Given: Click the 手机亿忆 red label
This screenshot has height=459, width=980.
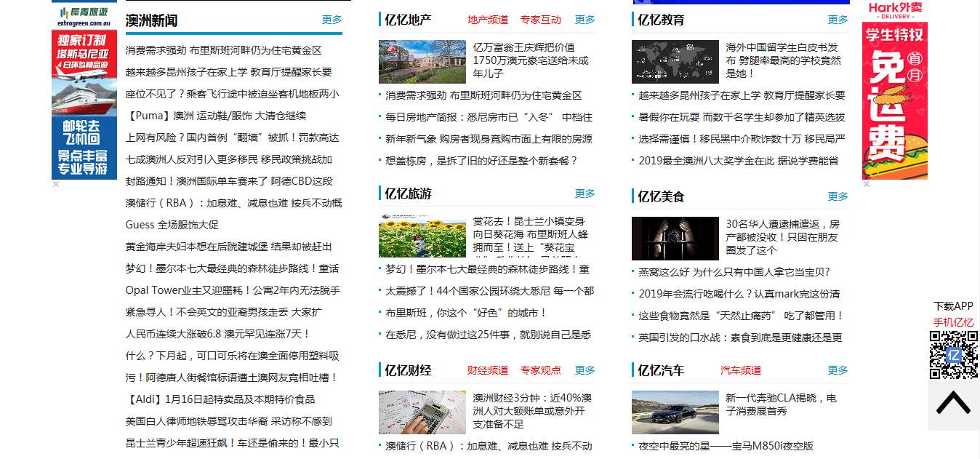Looking at the screenshot, I should pos(952,322).
